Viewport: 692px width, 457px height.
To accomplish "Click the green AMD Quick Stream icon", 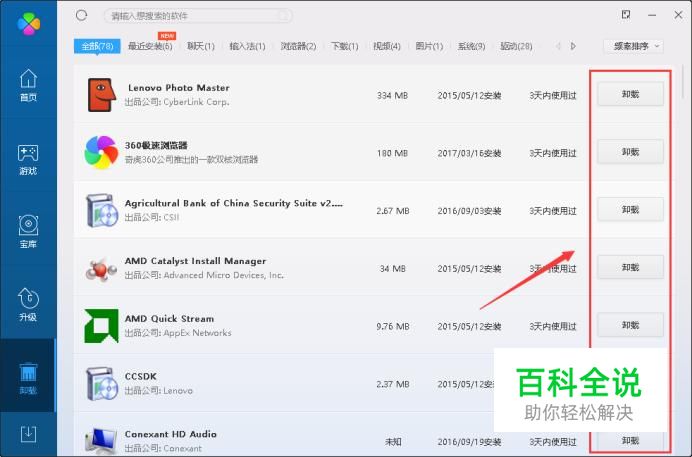I will click(x=102, y=326).
